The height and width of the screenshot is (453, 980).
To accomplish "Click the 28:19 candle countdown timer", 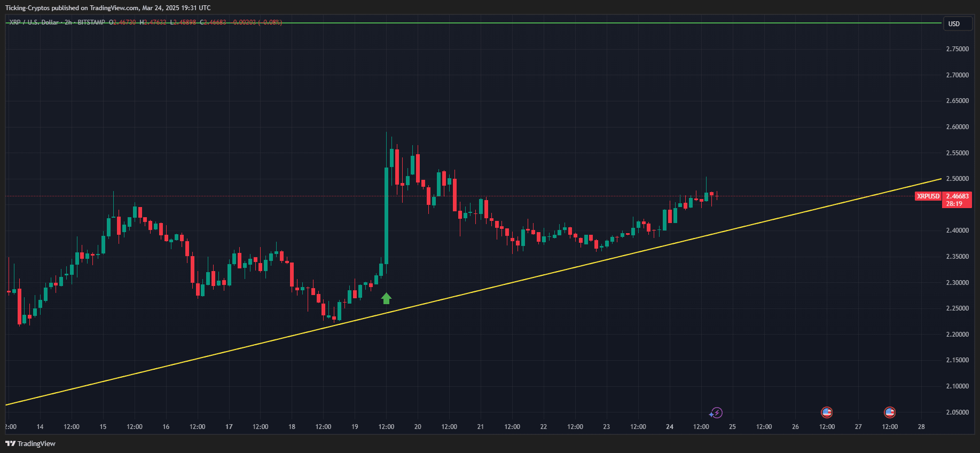I will [x=954, y=204].
